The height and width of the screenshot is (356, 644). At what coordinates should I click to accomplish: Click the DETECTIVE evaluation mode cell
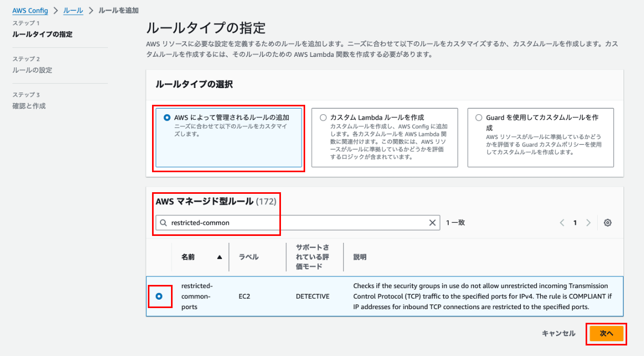313,296
